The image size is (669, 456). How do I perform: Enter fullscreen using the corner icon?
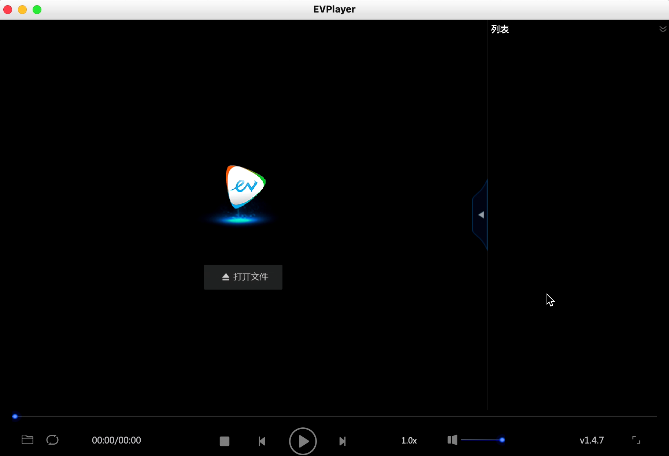pyautogui.click(x=636, y=440)
